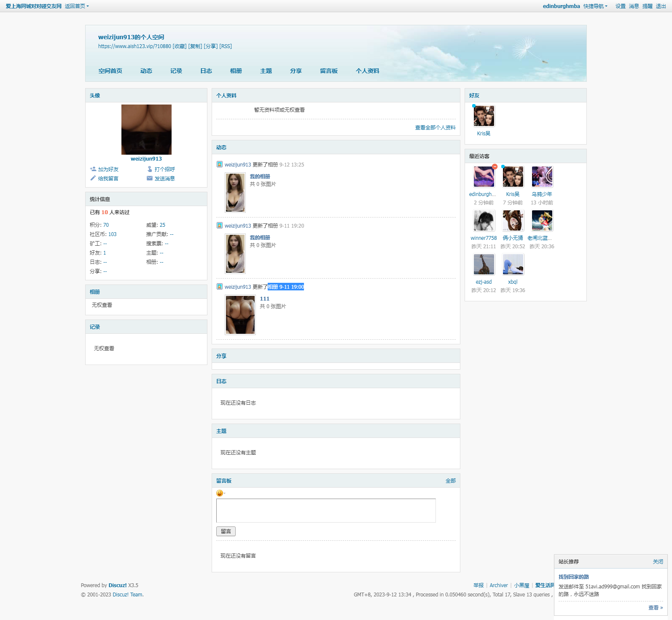
Task: Click the 查看全部个人资料 link
Action: 435,128
